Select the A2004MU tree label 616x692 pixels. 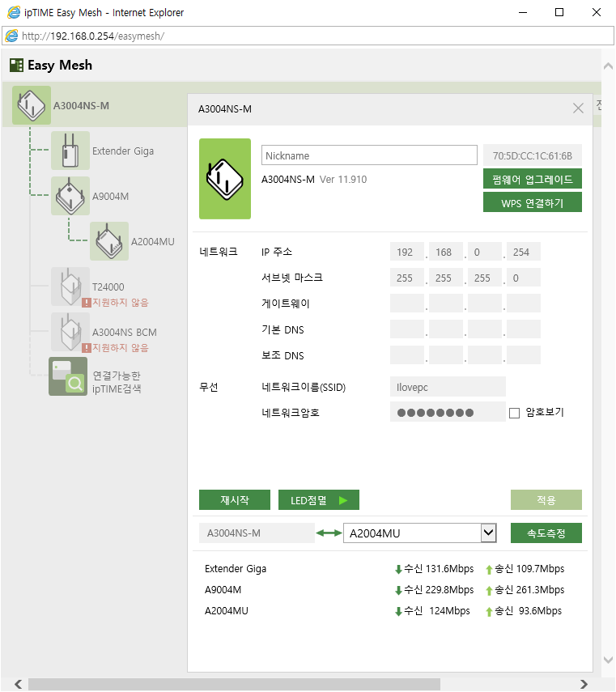(x=153, y=242)
